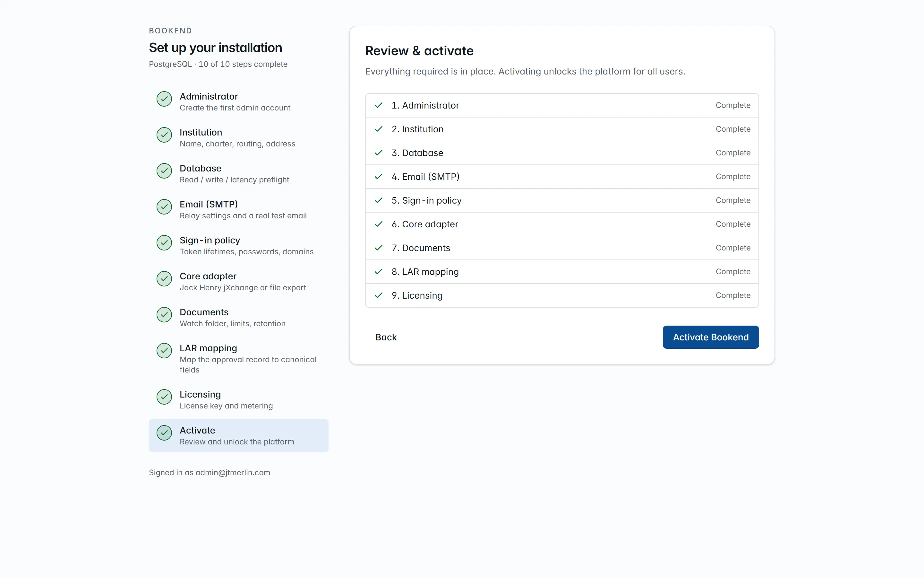The width and height of the screenshot is (924, 578).
Task: Click the Database step's green check icon
Action: click(164, 171)
